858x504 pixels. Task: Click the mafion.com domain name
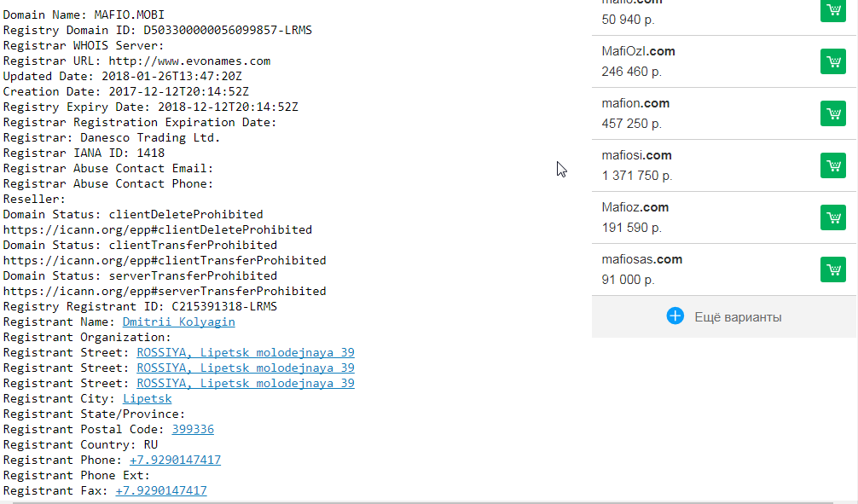pyautogui.click(x=635, y=103)
